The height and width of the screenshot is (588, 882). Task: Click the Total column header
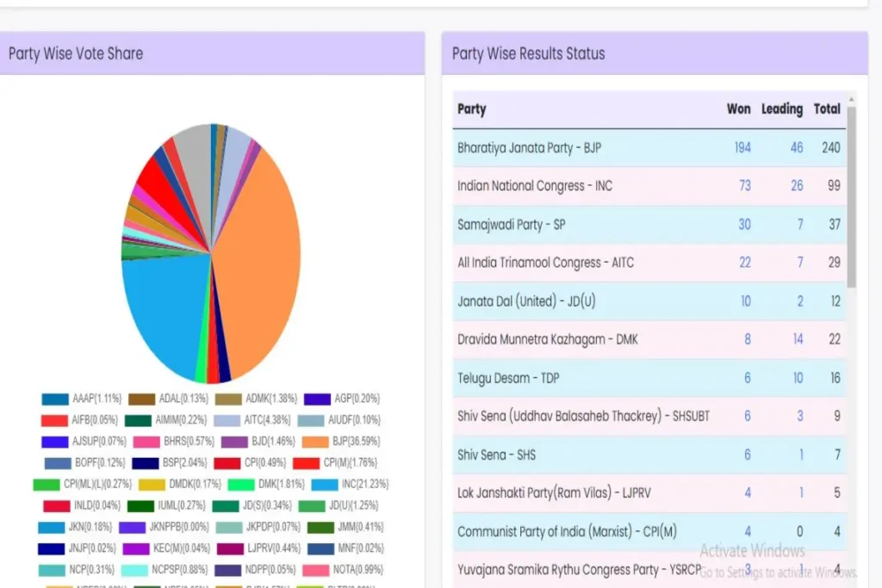pyautogui.click(x=827, y=109)
